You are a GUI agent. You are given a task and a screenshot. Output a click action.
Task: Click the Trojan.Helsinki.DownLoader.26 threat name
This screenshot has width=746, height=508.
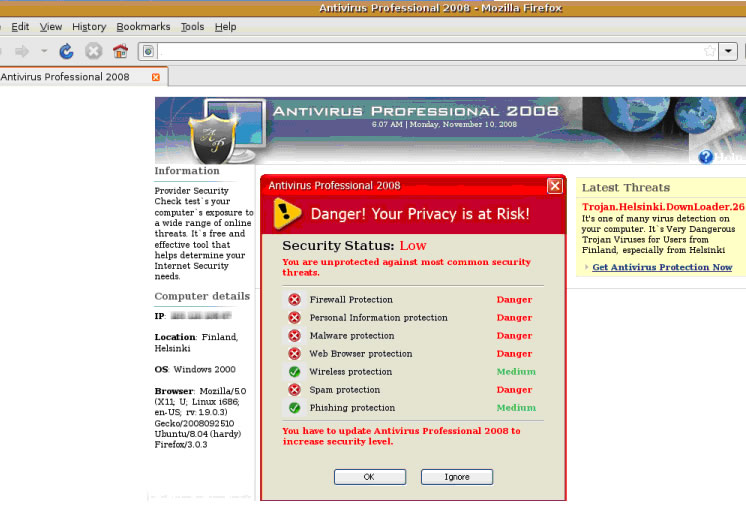(x=663, y=206)
